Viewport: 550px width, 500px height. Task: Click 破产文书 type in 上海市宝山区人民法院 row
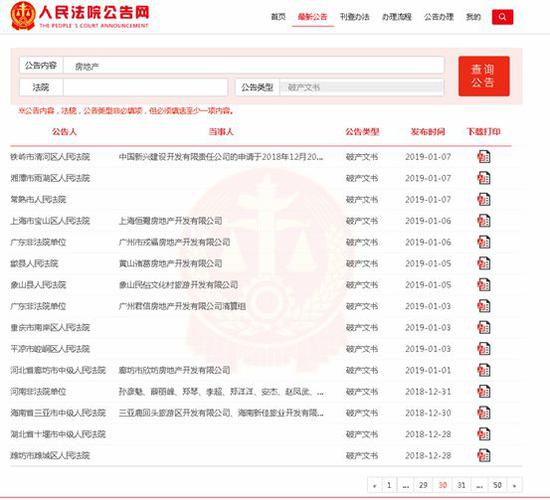point(362,221)
